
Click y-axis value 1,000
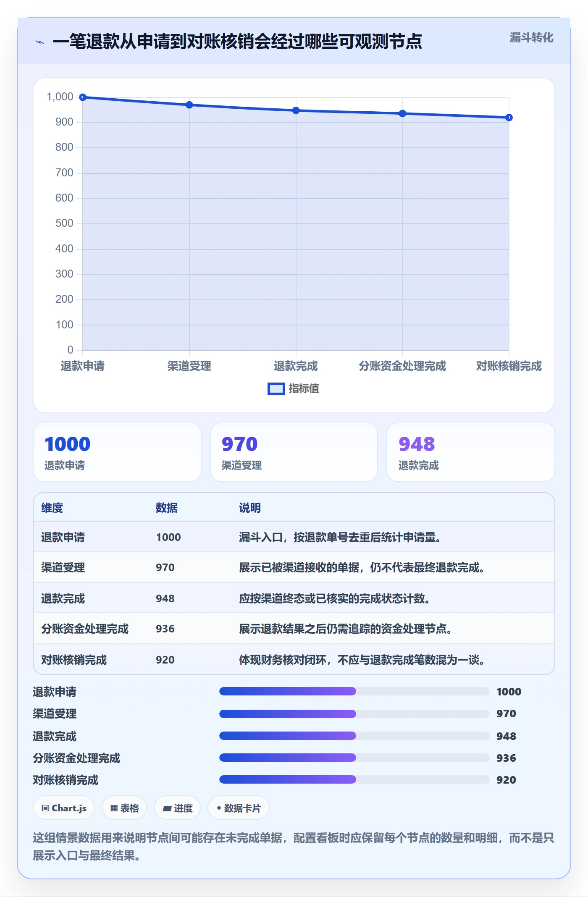60,97
